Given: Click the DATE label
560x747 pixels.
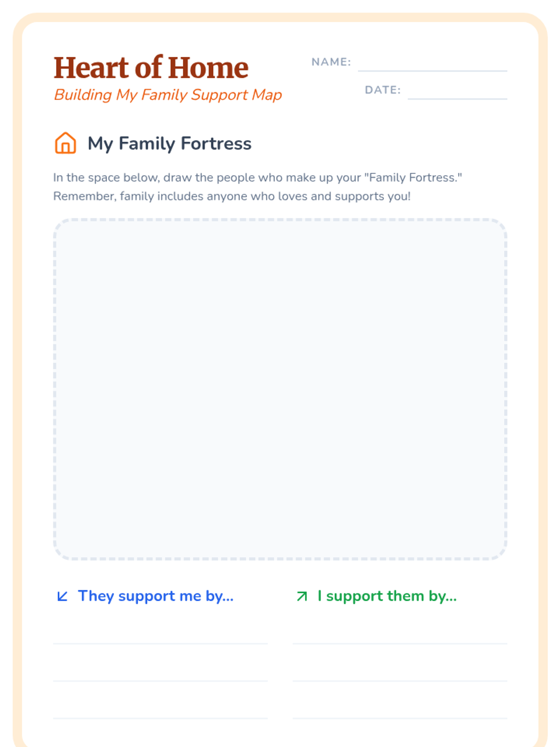Looking at the screenshot, I should 383,90.
